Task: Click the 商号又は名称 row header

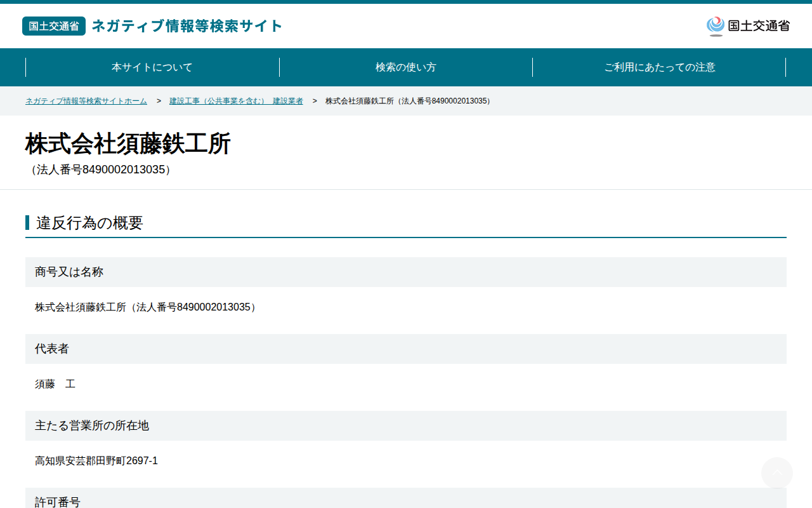Action: (x=406, y=272)
